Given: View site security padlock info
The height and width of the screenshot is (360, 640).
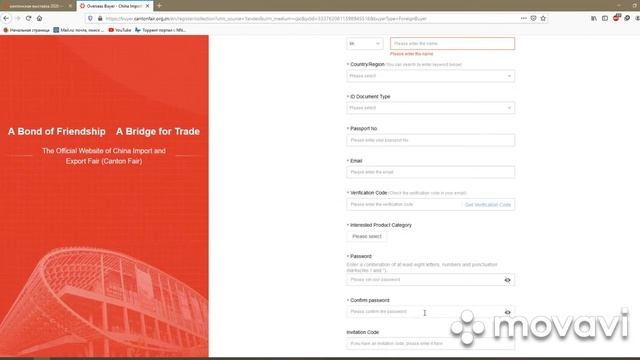Looking at the screenshot, I should click(x=100, y=18).
